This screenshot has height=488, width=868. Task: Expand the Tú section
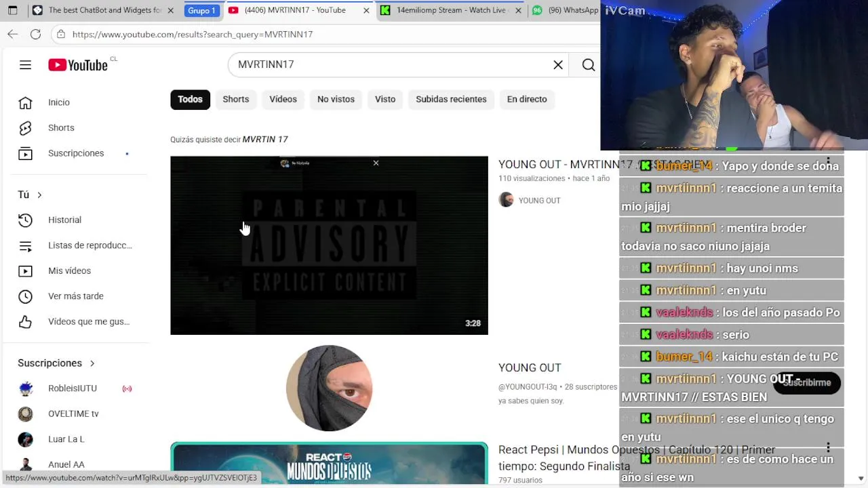30,195
